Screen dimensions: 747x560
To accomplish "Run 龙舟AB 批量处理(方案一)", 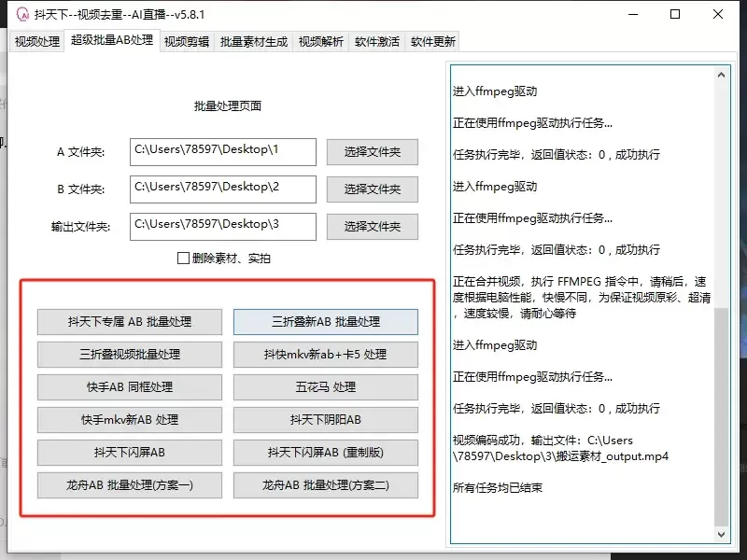I will click(x=130, y=485).
